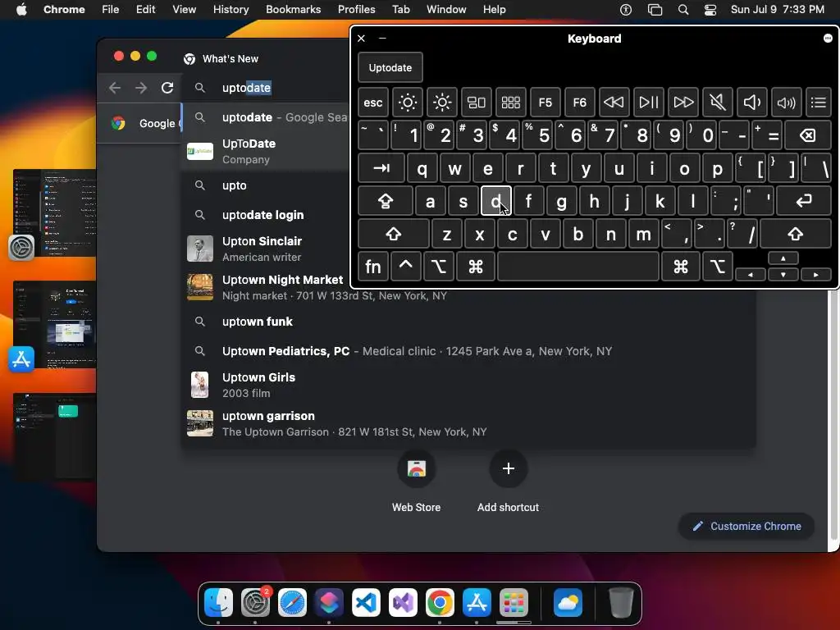Click the F5 key
The image size is (840, 630).
545,103
